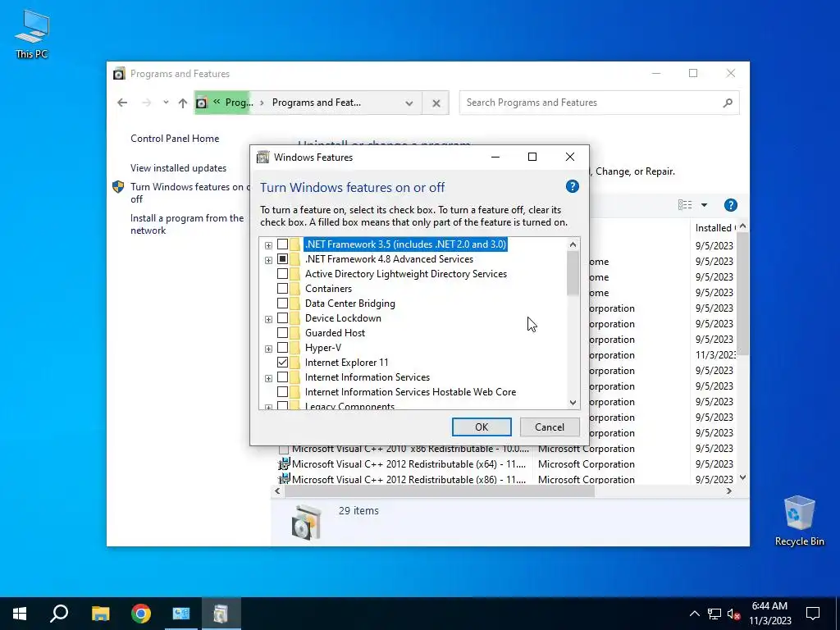Check Active Directory Lightweight Directory Services
This screenshot has height=630, width=840.
point(282,274)
